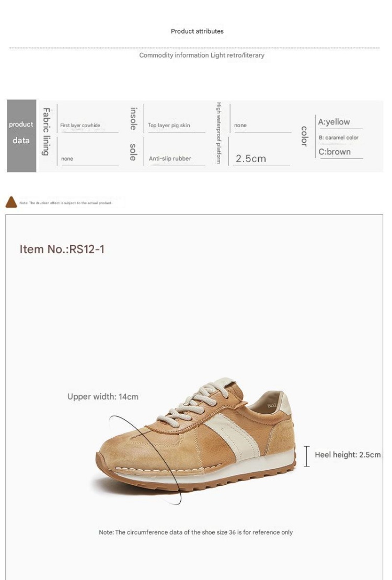Select the C:brown color option
The height and width of the screenshot is (580, 392).
(335, 152)
